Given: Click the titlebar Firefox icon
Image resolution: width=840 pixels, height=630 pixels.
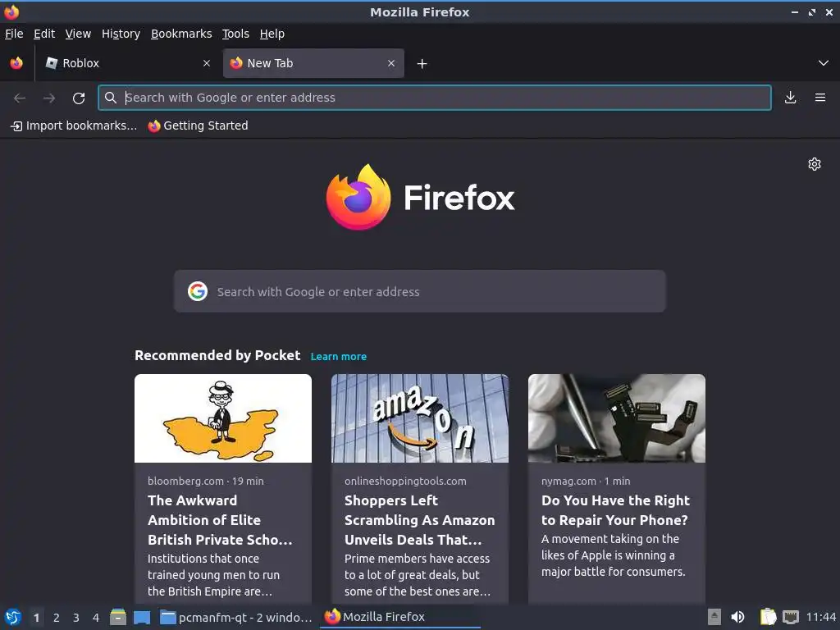Looking at the screenshot, I should point(11,11).
